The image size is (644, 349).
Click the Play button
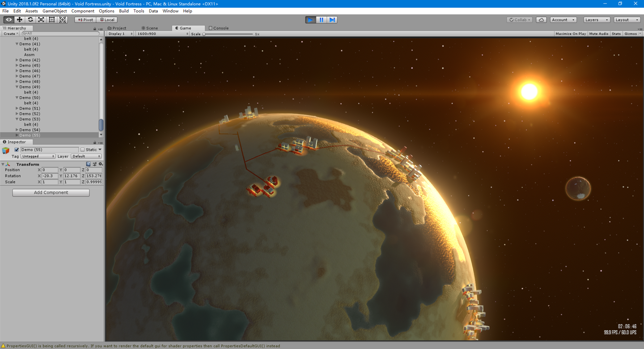click(310, 20)
